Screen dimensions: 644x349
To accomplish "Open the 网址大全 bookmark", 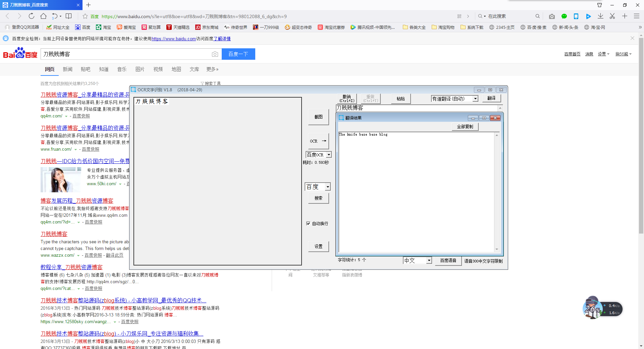I will pos(58,27).
